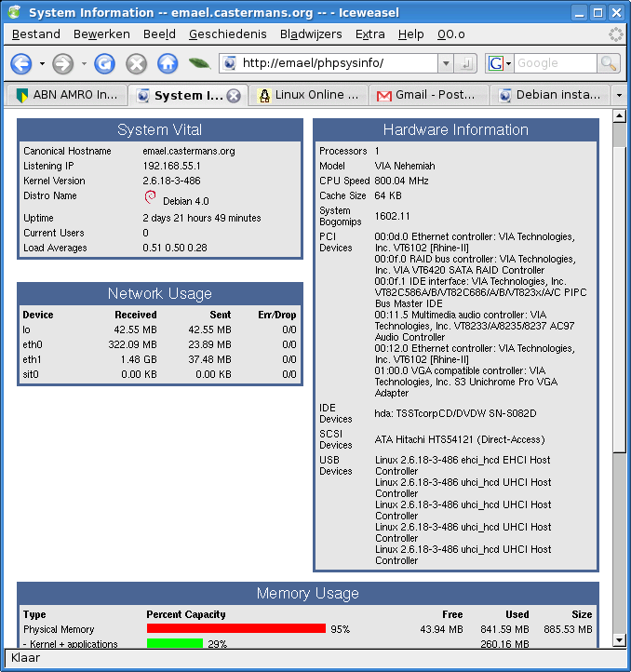This screenshot has width=631, height=672.
Task: Click the Iceweasel icon in the title bar
Action: pos(14,11)
